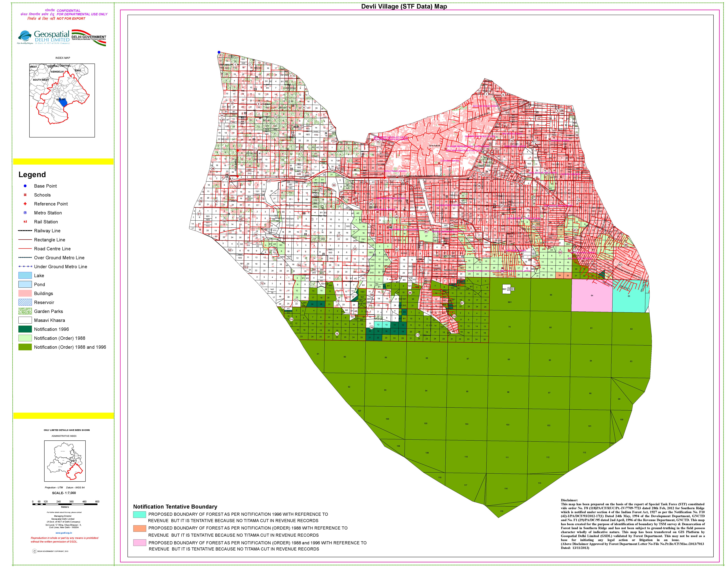The image size is (728, 575).
Task: Click the Metro Station legend icon
Action: 25,213
